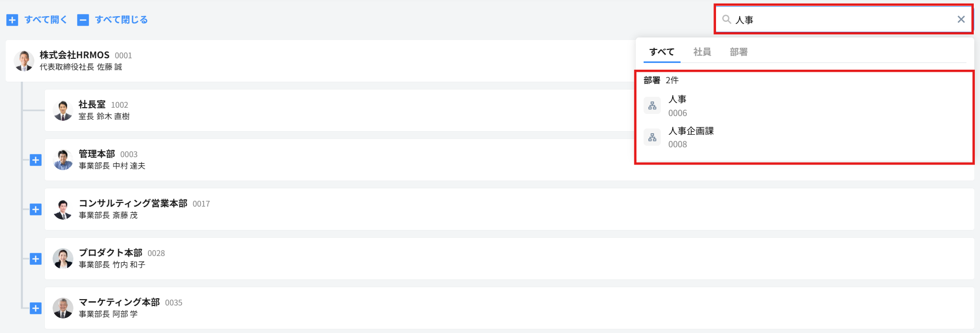980x333 pixels.
Task: Select the 人事 department icon in results
Action: coord(652,106)
